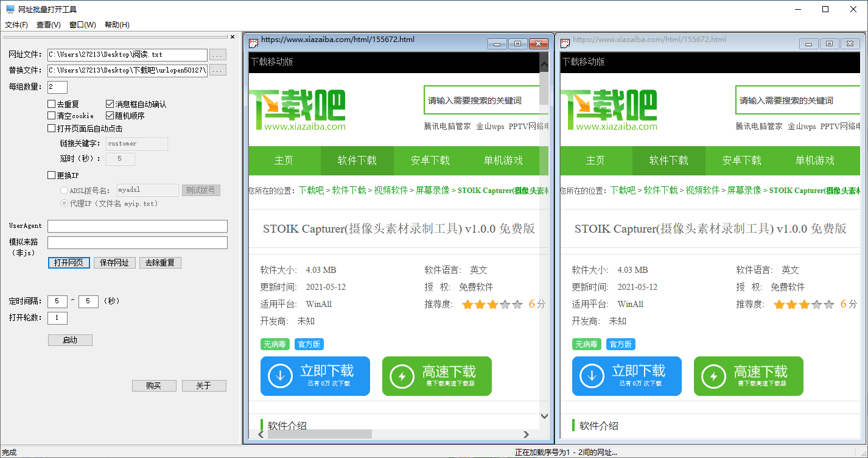Open 主页 tab in left browser window

click(x=284, y=161)
